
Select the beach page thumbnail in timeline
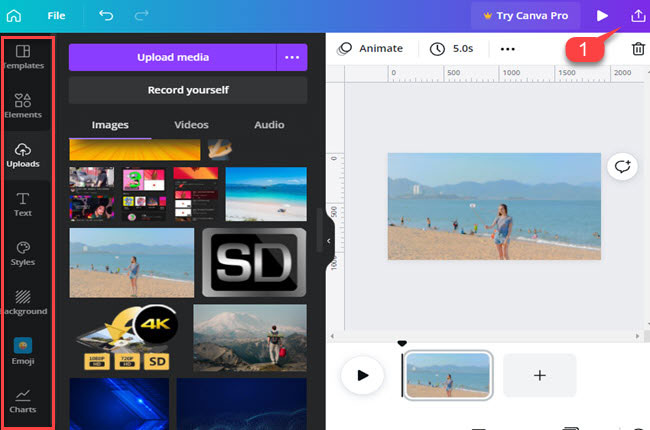[x=448, y=375]
